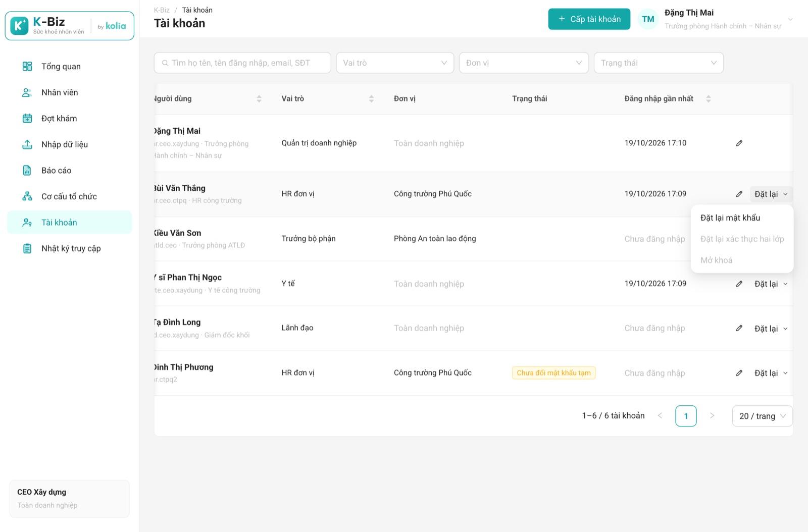Select the Kiều Văn Sơn user name
808x532 pixels.
(x=178, y=233)
